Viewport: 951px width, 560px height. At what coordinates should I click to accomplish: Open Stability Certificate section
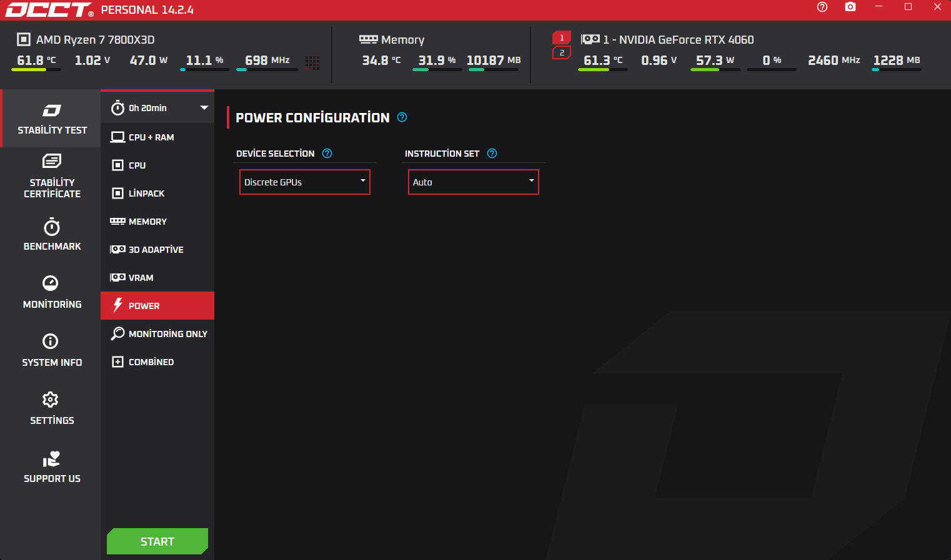pyautogui.click(x=52, y=177)
